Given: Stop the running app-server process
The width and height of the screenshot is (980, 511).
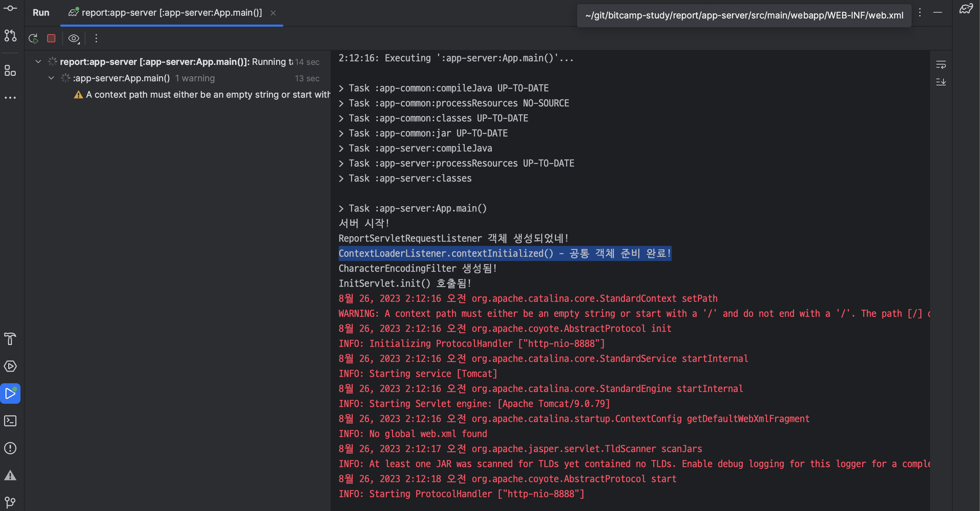Looking at the screenshot, I should tap(51, 39).
